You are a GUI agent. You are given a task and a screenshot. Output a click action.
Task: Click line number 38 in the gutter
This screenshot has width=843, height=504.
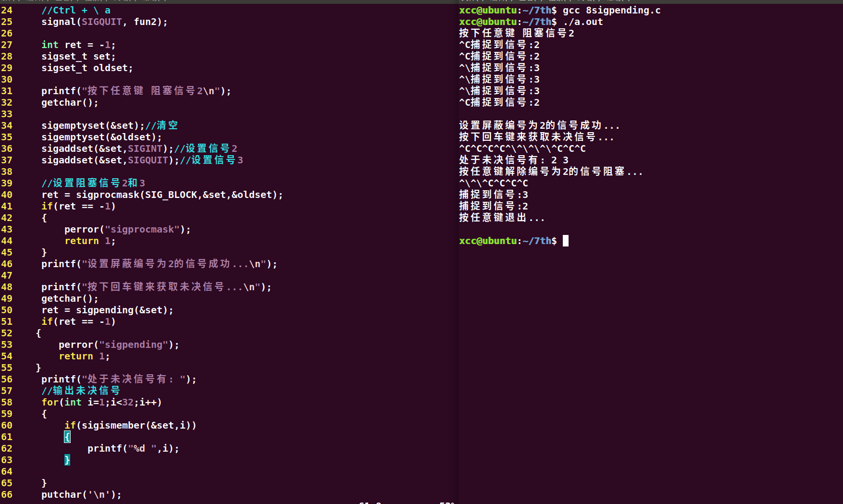pyautogui.click(x=7, y=172)
